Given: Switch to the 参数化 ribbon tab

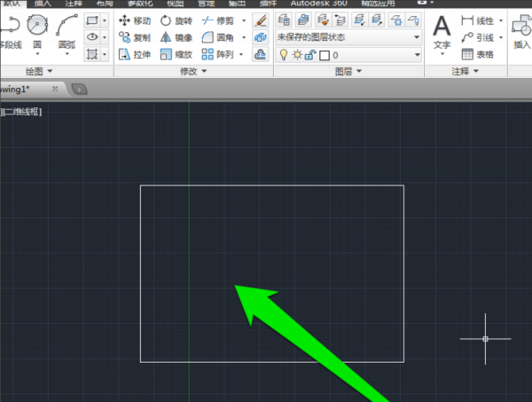Looking at the screenshot, I should point(140,4).
